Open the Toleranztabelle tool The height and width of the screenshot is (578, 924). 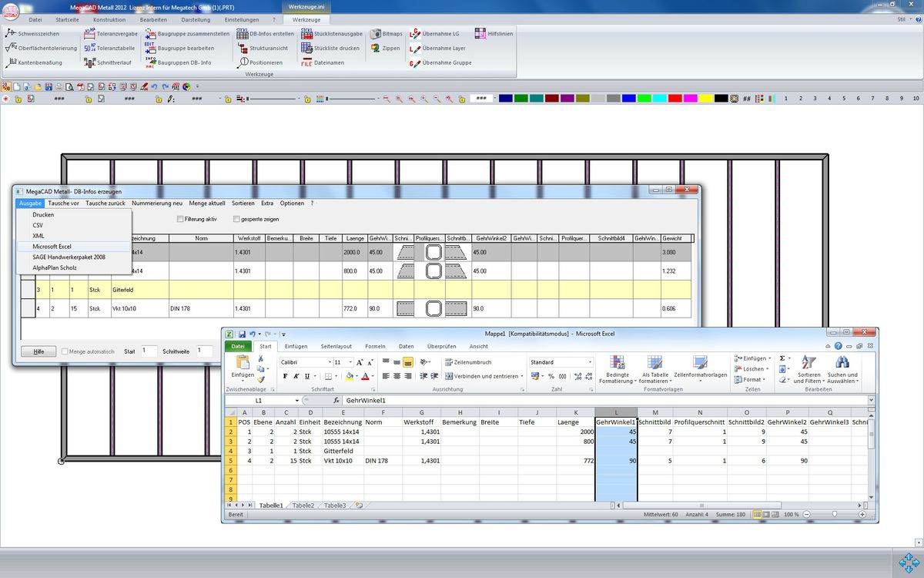point(89,48)
